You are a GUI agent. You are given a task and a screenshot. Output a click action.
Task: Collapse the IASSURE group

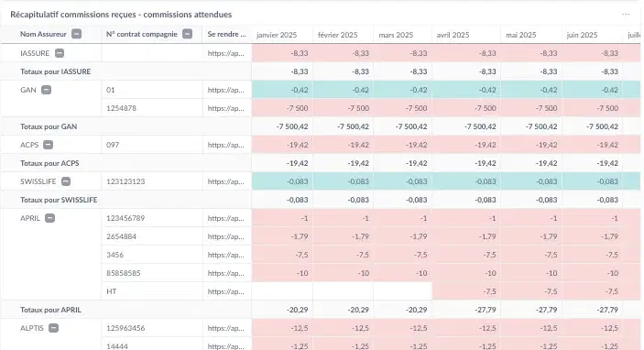pyautogui.click(x=60, y=53)
